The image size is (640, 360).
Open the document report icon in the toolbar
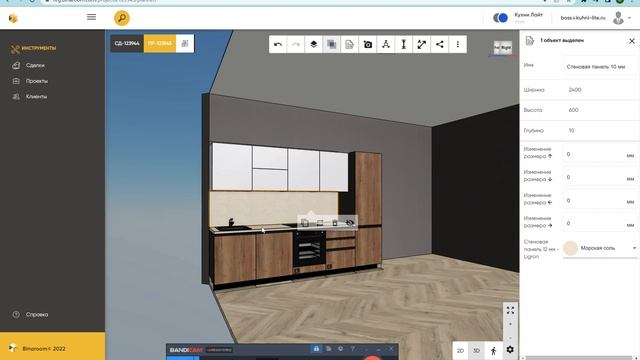[349, 44]
